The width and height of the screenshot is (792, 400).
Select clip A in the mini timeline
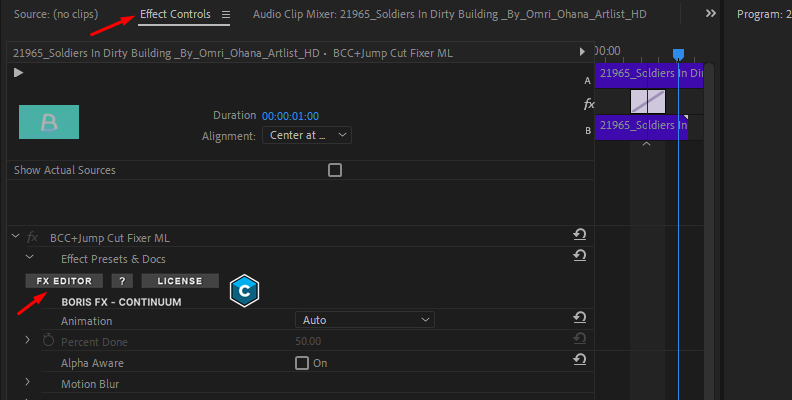pos(649,76)
